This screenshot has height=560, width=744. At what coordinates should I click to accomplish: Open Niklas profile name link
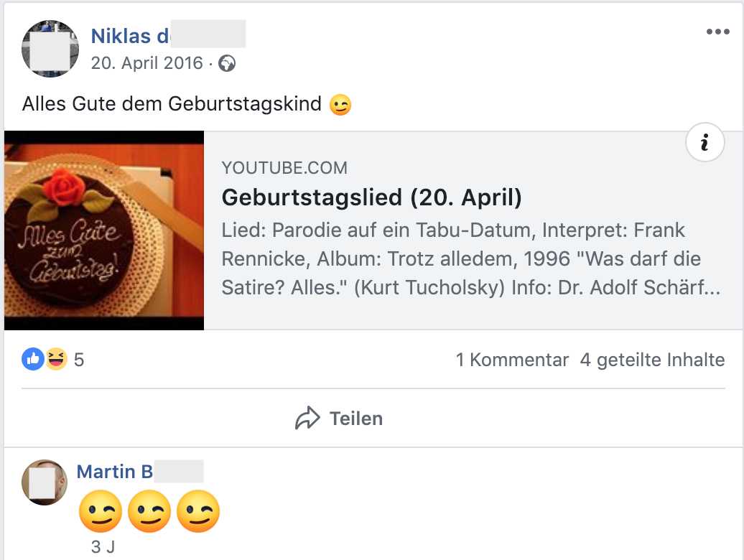tap(168, 36)
